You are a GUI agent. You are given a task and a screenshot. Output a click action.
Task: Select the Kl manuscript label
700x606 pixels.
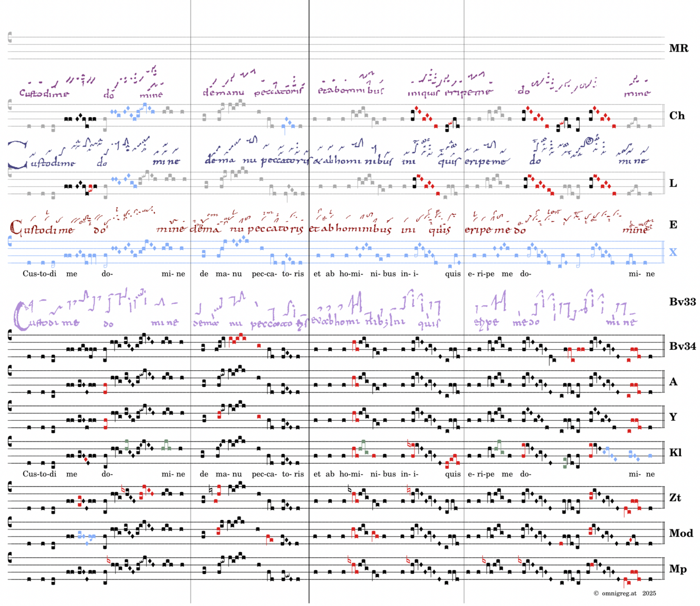[675, 453]
